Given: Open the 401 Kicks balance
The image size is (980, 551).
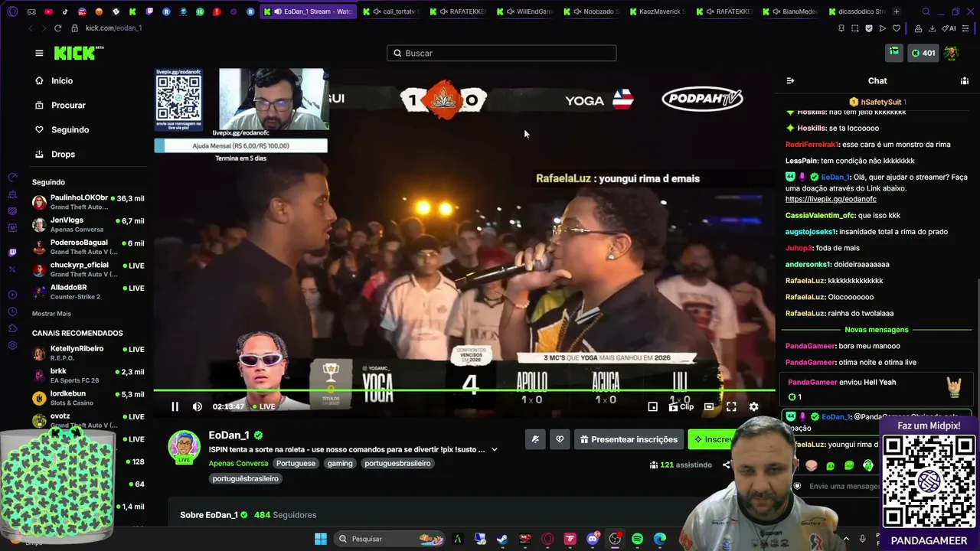Looking at the screenshot, I should pyautogui.click(x=923, y=53).
